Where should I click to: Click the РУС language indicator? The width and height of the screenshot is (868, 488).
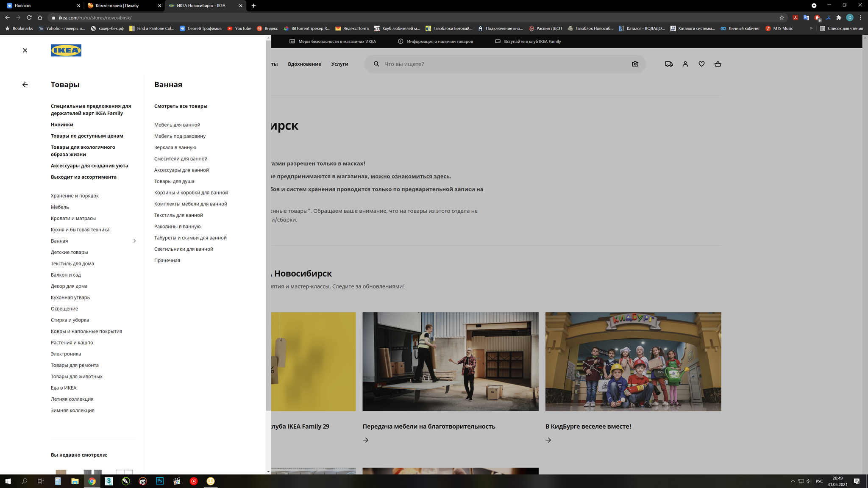[819, 481]
